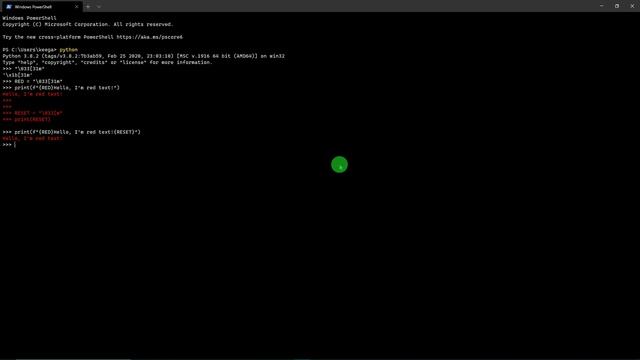Click the red 'RESET = ' assignment line

click(33, 113)
